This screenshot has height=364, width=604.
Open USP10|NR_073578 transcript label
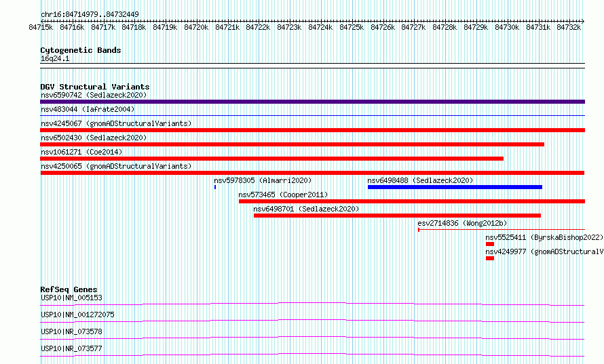coord(71,331)
